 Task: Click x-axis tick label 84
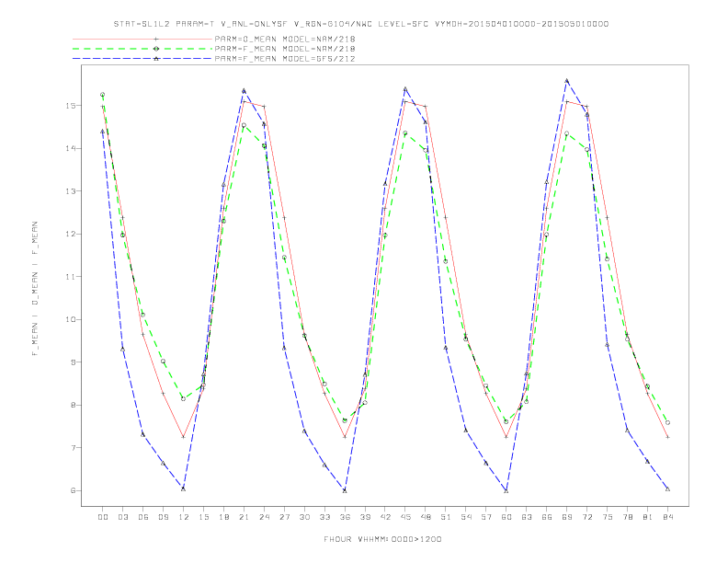pyautogui.click(x=667, y=517)
